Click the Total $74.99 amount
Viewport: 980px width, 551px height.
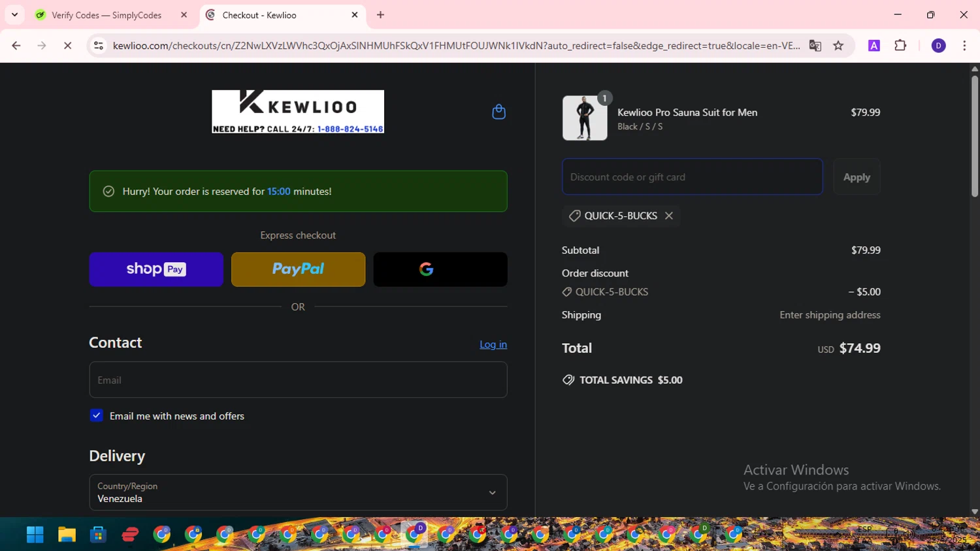pyautogui.click(x=860, y=348)
